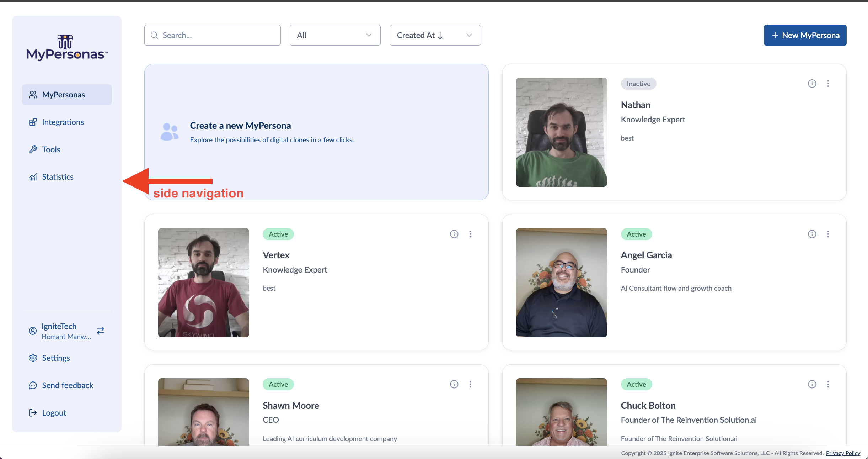Click 'Leading AI curriculum development company' text
The width and height of the screenshot is (868, 459).
pos(330,439)
